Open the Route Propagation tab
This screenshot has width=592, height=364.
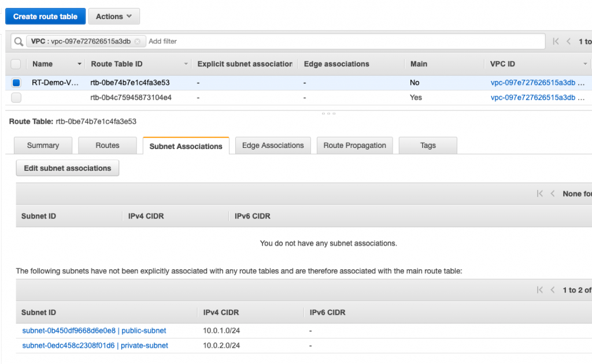tap(354, 146)
